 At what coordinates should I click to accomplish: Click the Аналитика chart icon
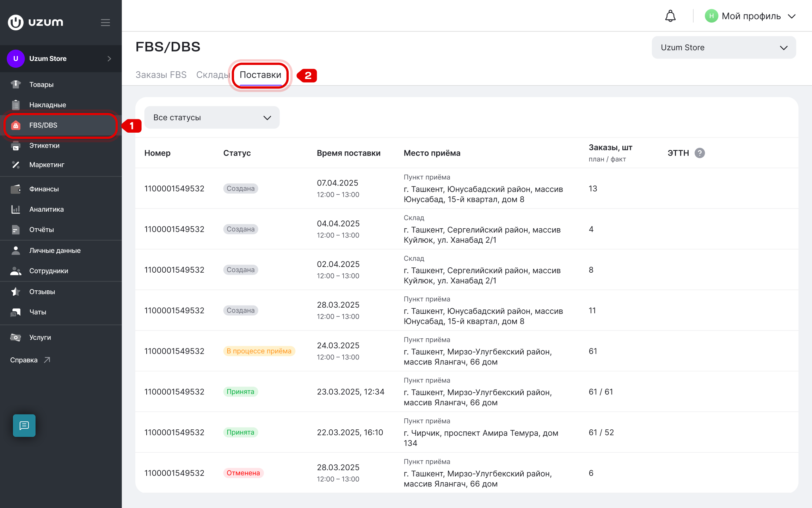click(16, 209)
